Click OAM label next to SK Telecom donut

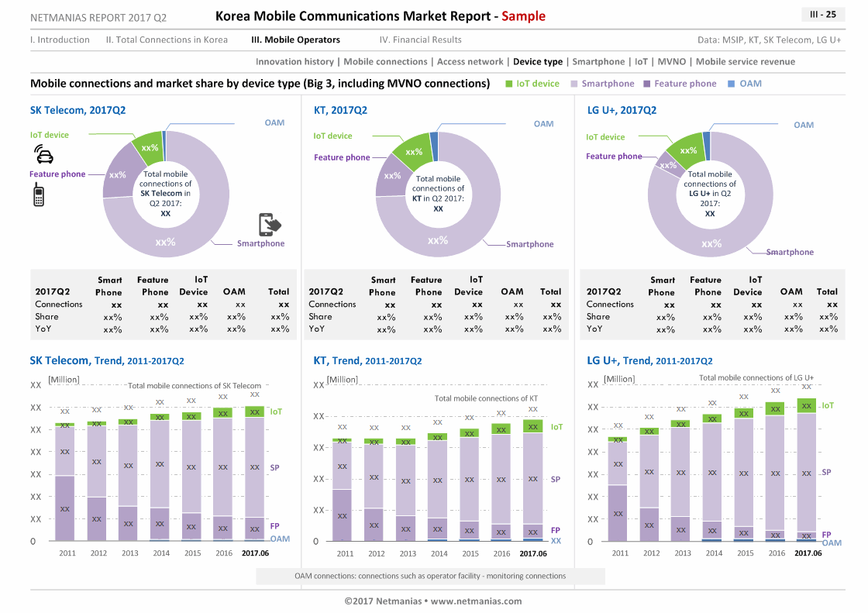tap(274, 122)
